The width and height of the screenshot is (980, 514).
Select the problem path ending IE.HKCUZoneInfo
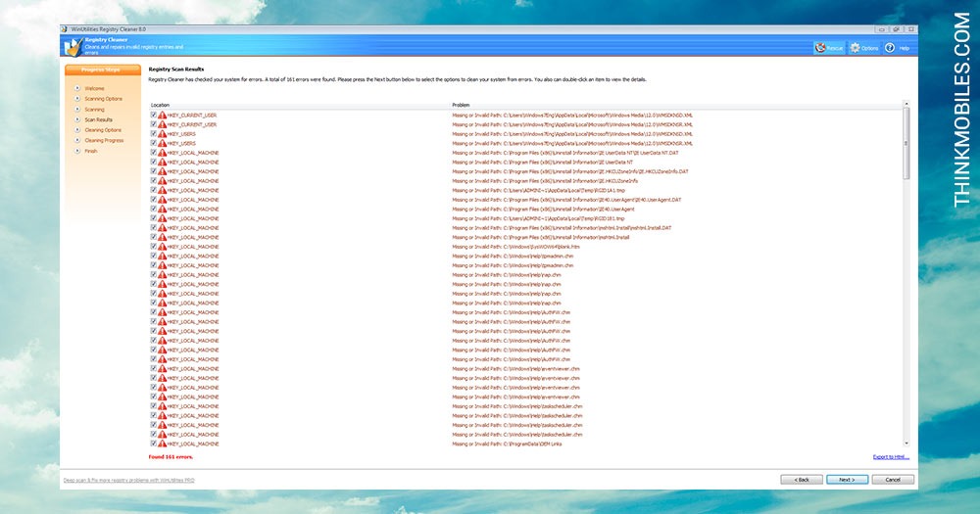[545, 180]
